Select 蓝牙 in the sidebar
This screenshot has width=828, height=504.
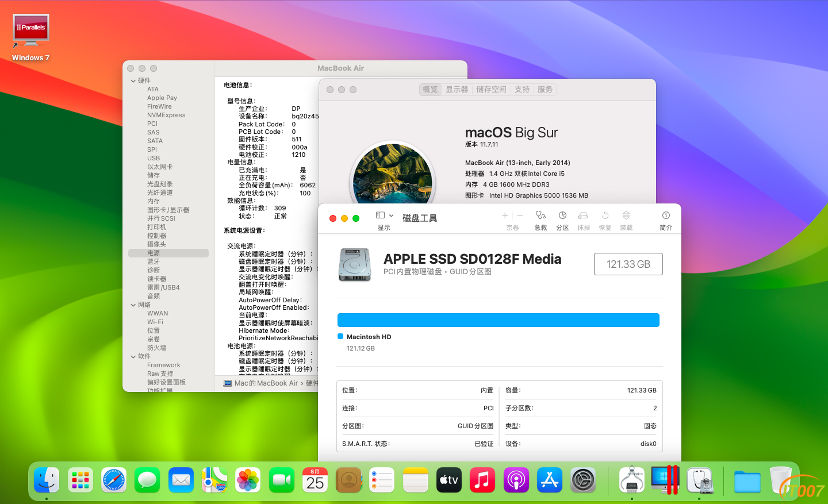pyautogui.click(x=154, y=261)
